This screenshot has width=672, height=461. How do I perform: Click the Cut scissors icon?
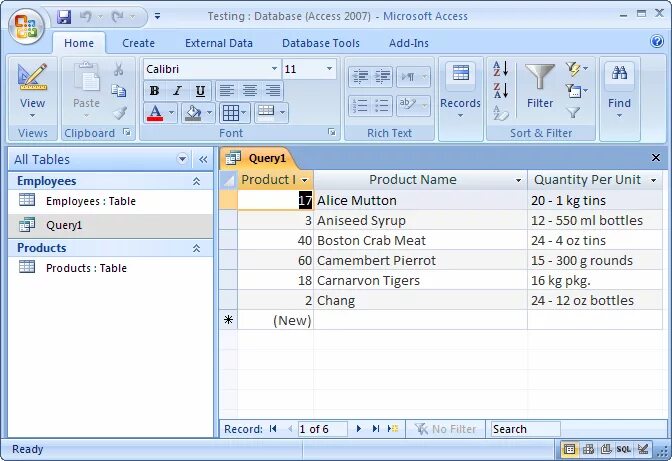tap(119, 69)
